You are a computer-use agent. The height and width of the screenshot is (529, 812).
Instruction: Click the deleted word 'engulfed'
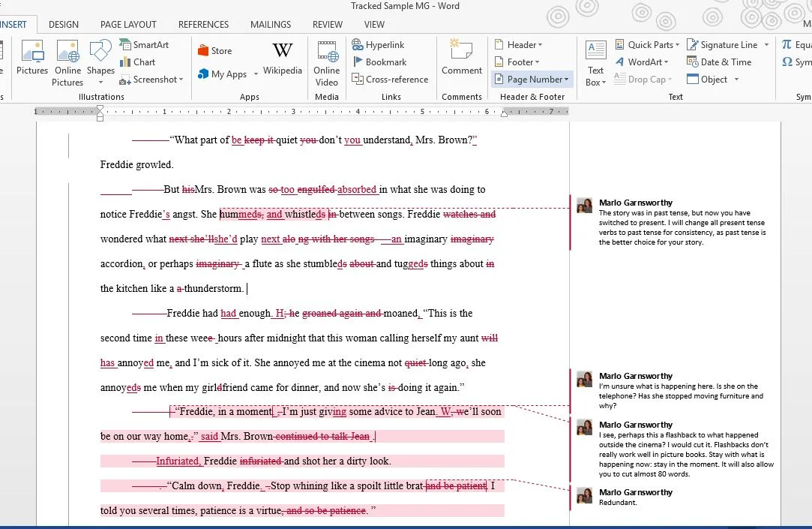click(316, 190)
